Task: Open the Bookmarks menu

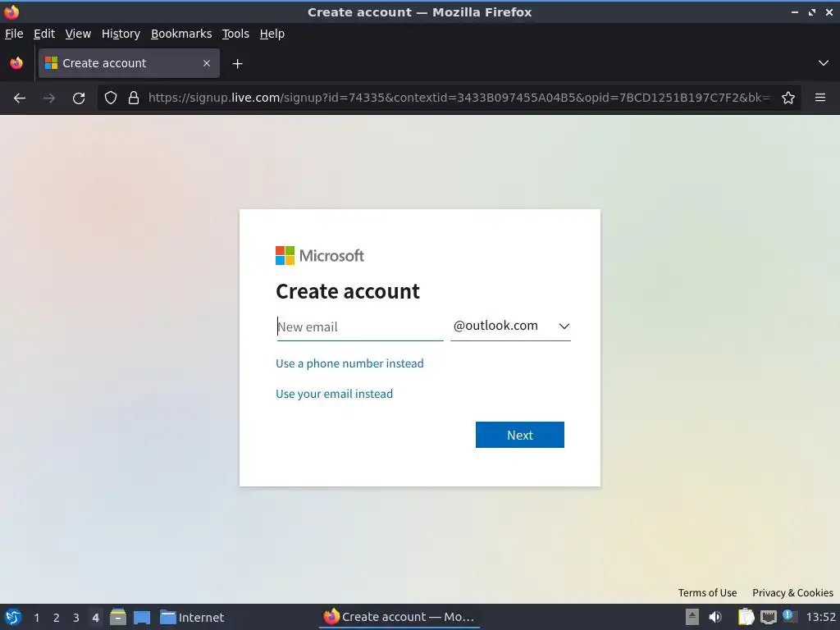Action: click(x=181, y=34)
